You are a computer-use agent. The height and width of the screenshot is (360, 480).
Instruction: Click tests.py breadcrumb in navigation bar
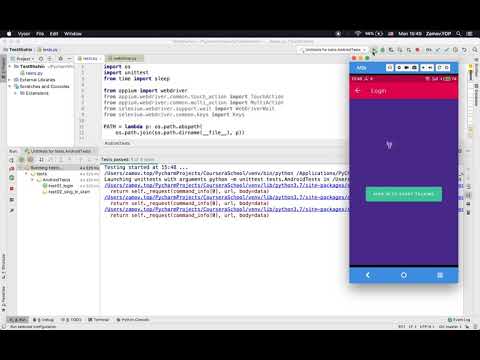[50, 50]
